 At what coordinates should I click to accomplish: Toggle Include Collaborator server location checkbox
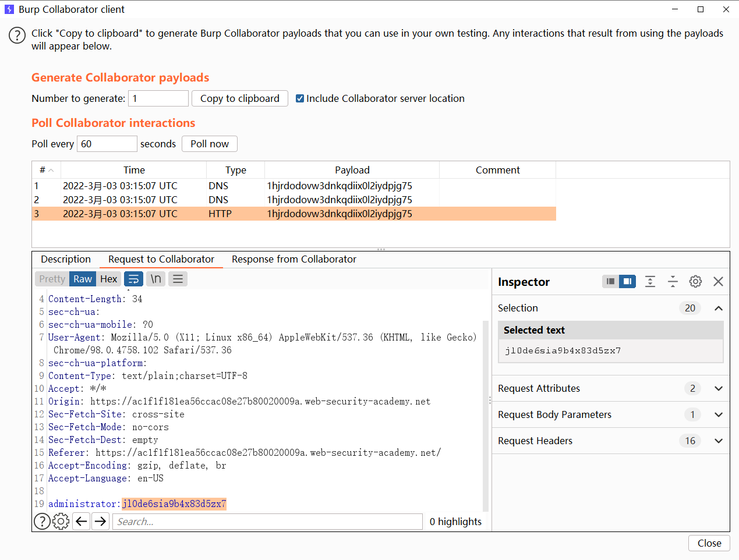(x=300, y=98)
